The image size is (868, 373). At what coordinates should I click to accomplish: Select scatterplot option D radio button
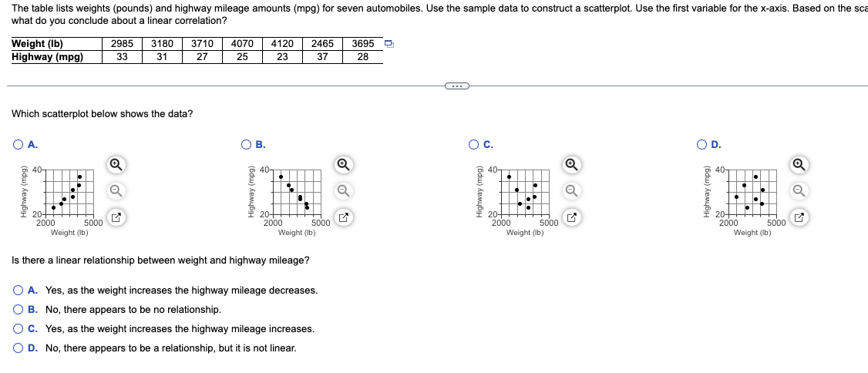702,143
